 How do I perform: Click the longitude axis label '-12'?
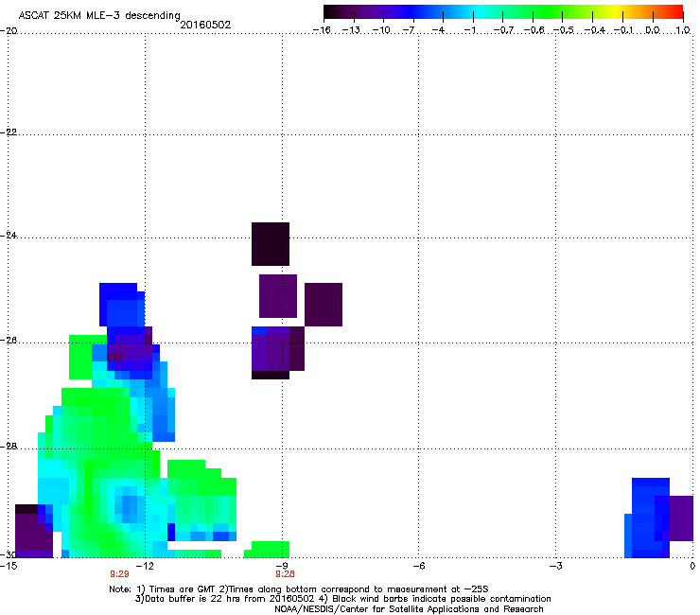click(145, 566)
